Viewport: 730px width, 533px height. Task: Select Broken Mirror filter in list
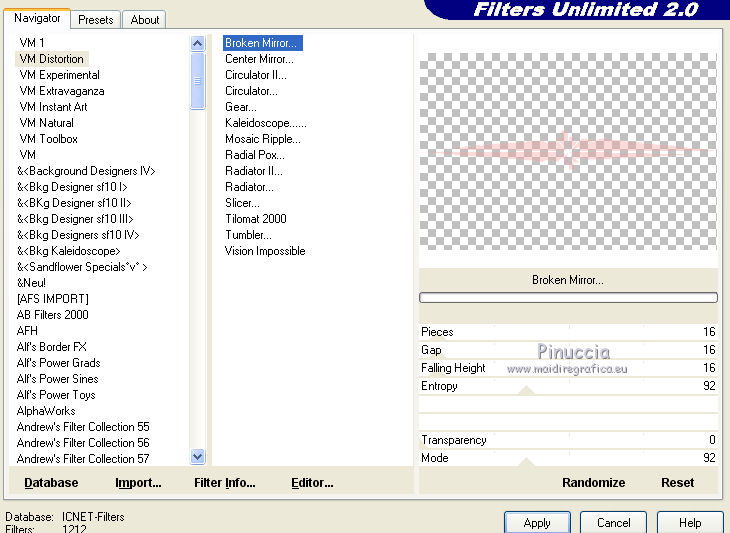pos(263,43)
